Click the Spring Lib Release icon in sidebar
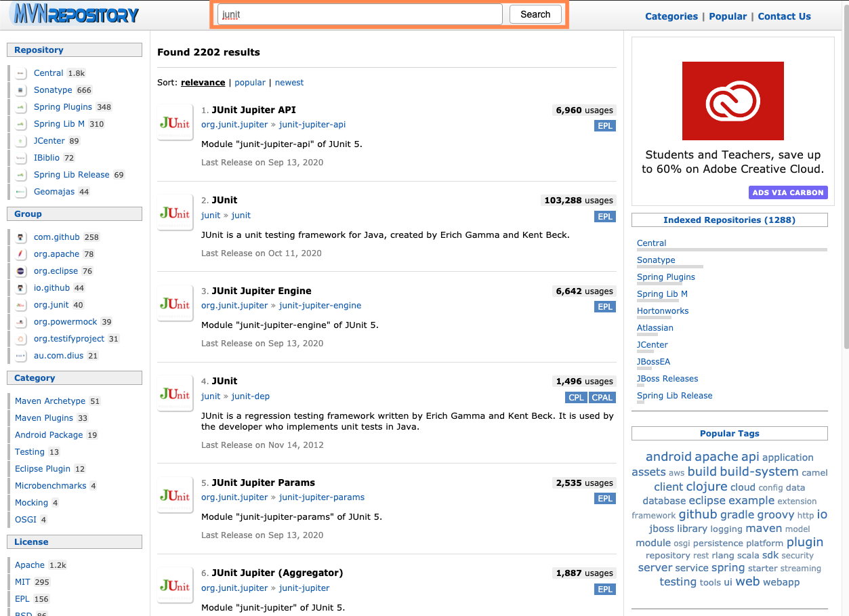 coord(20,175)
